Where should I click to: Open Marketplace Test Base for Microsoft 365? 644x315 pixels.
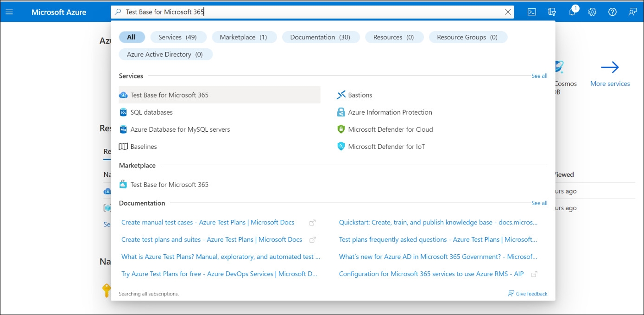click(170, 185)
